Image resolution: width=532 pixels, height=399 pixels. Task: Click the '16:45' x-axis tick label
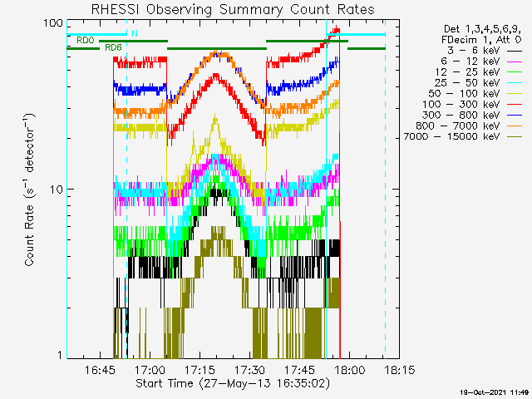tap(100, 369)
